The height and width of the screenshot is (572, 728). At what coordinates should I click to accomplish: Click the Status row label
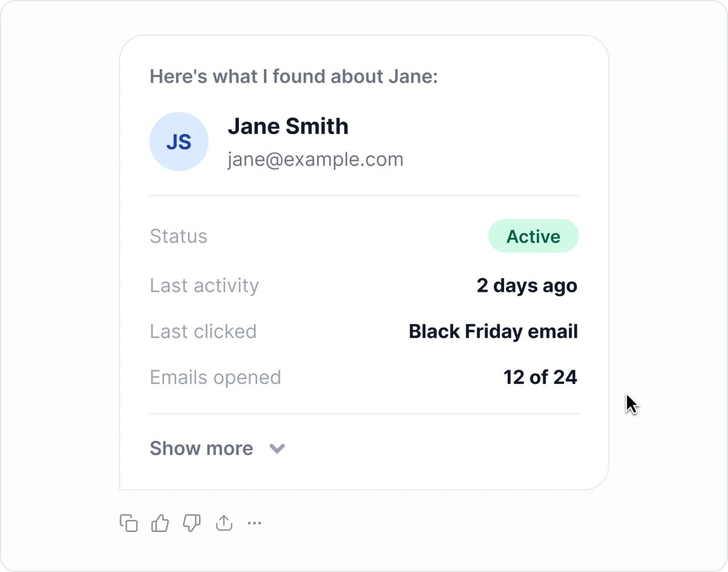(x=178, y=236)
